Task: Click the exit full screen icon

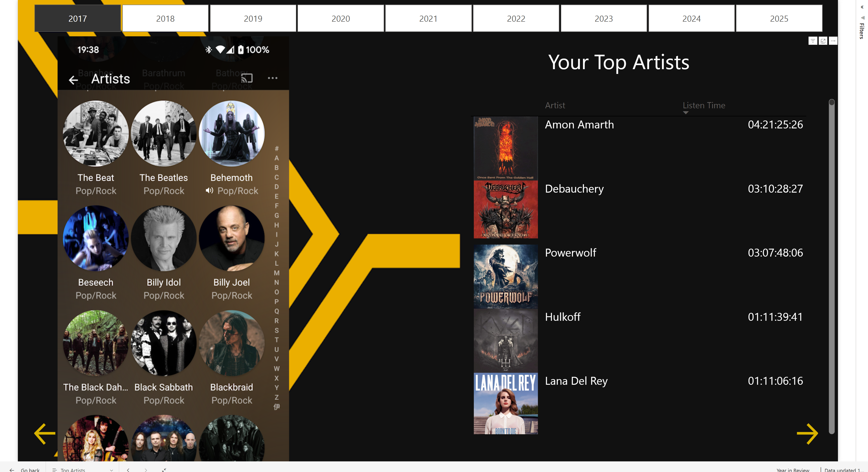Action: tap(164, 470)
